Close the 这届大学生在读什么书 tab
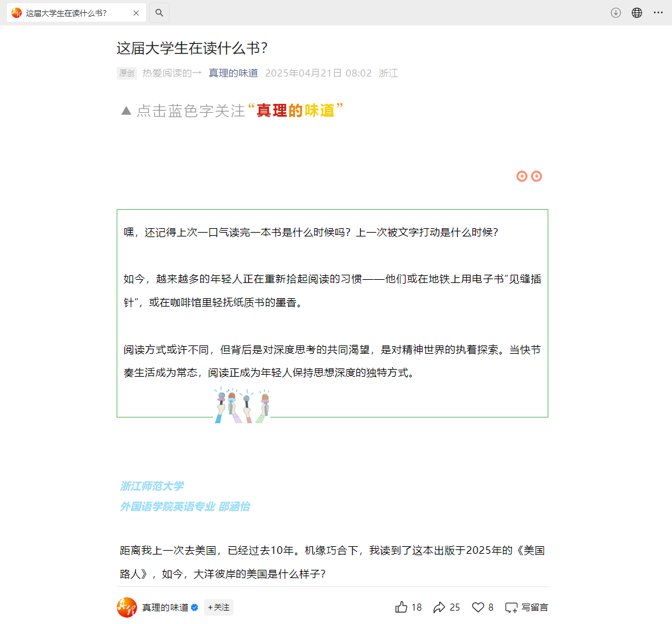Image resolution: width=672 pixels, height=624 pixels. pyautogui.click(x=136, y=13)
